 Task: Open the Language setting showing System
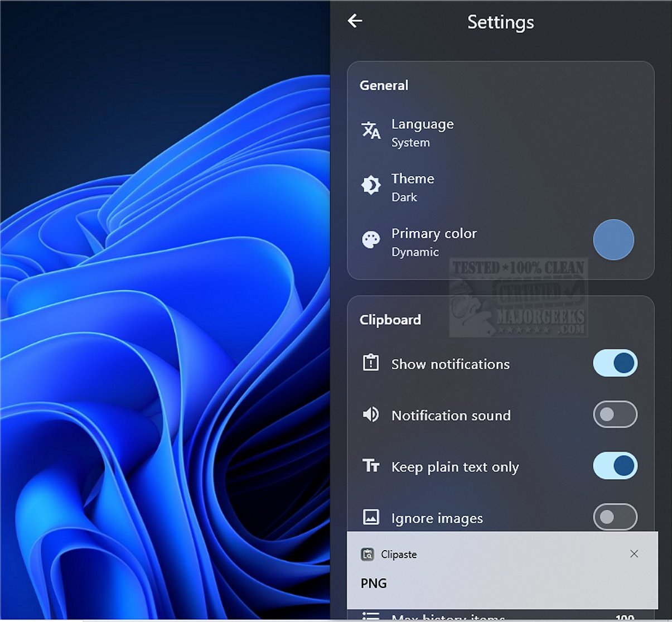click(422, 132)
